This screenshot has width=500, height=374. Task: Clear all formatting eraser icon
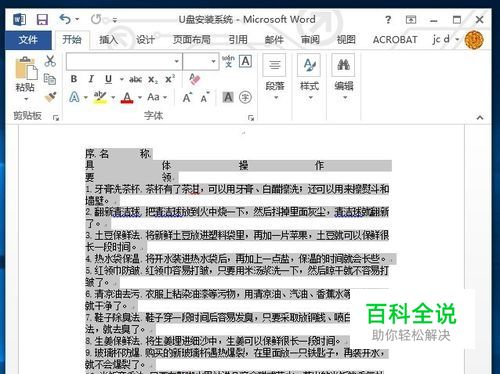coord(195,79)
